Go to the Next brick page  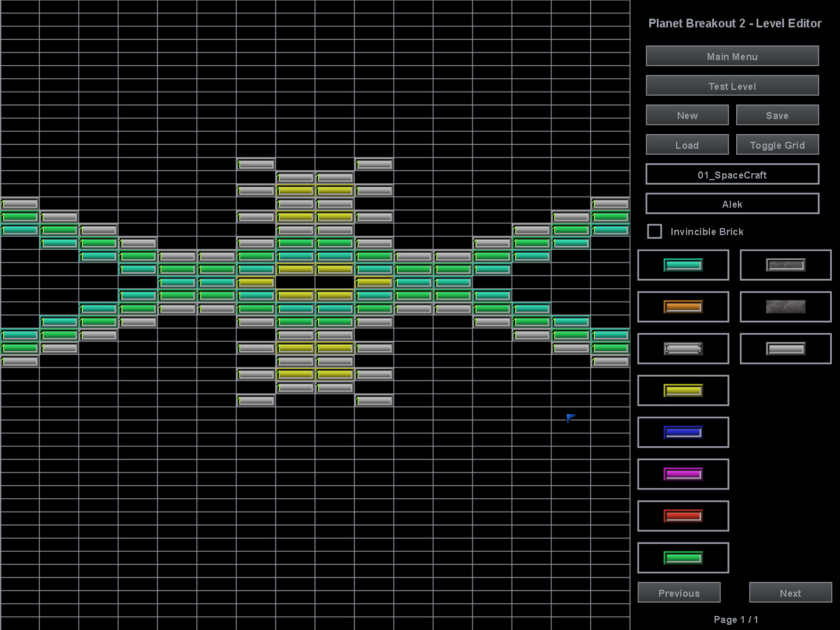[x=790, y=593]
